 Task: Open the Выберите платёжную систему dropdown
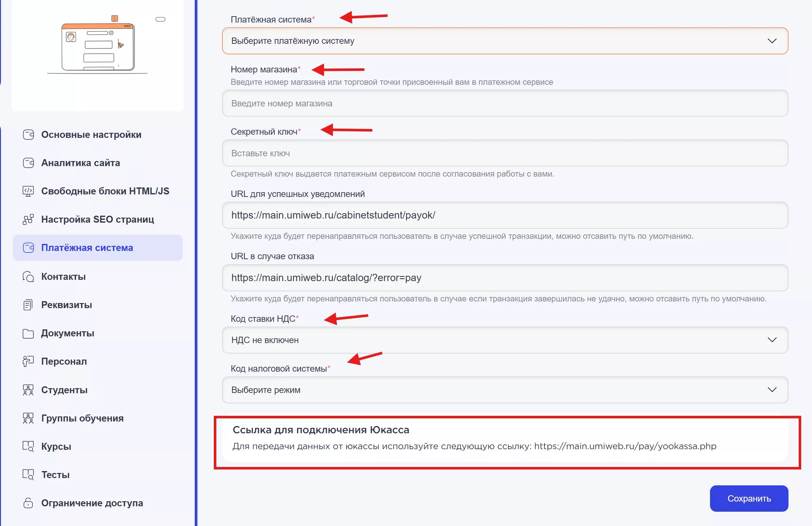point(504,41)
